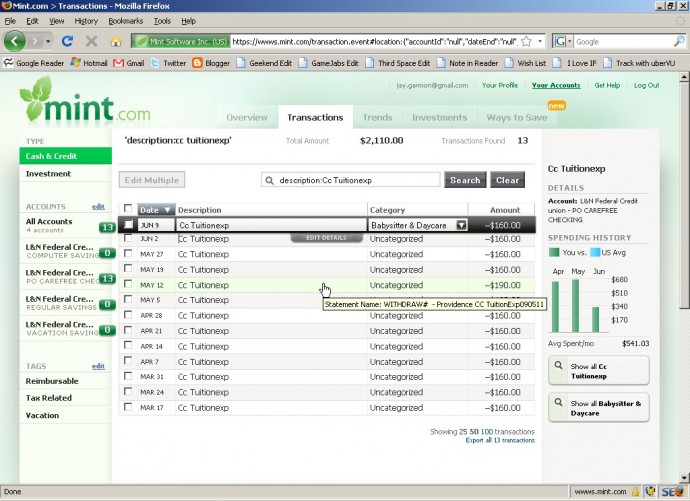Screen dimensions: 690x501
Task: Click the magnifier in Show all Cc Tuitionexp
Action: pyautogui.click(x=558, y=365)
